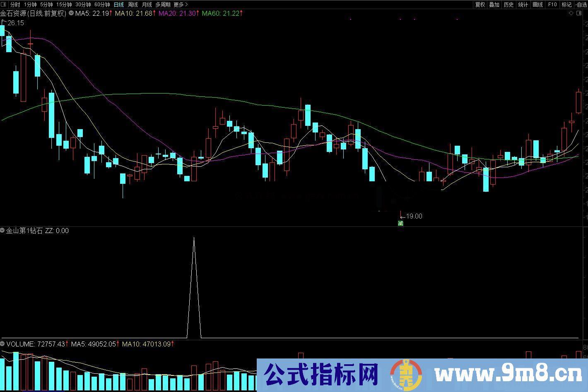Switch to 5分钟 period tab
Screen dimensions: 588x392
[x=46, y=5]
